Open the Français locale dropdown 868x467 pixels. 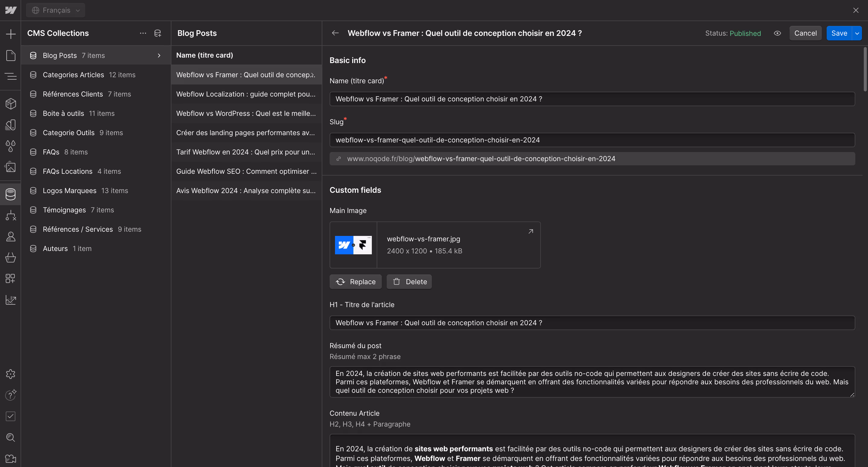[x=56, y=10]
